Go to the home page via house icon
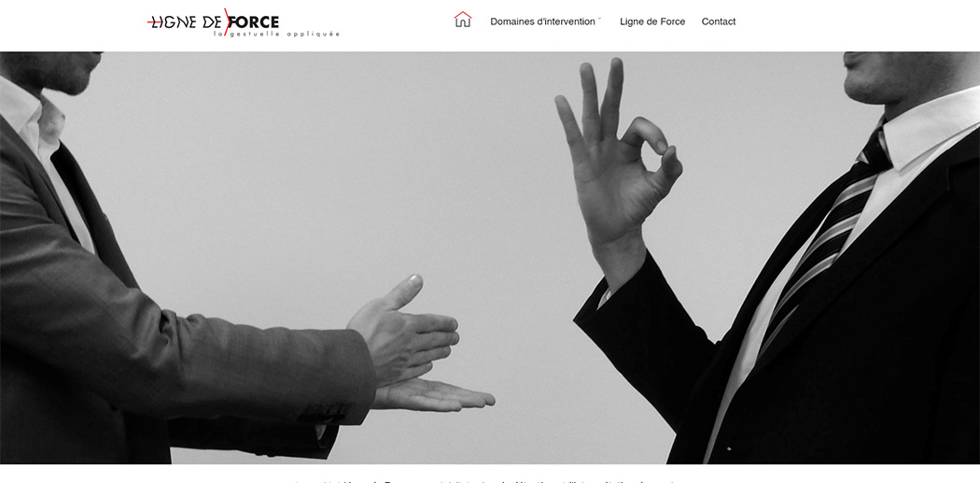This screenshot has width=980, height=483. pos(463,20)
